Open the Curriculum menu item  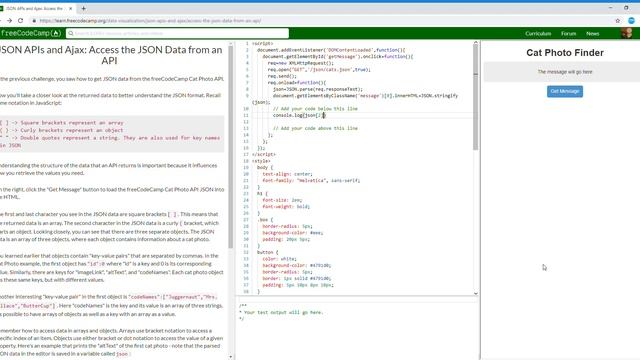(x=538, y=33)
